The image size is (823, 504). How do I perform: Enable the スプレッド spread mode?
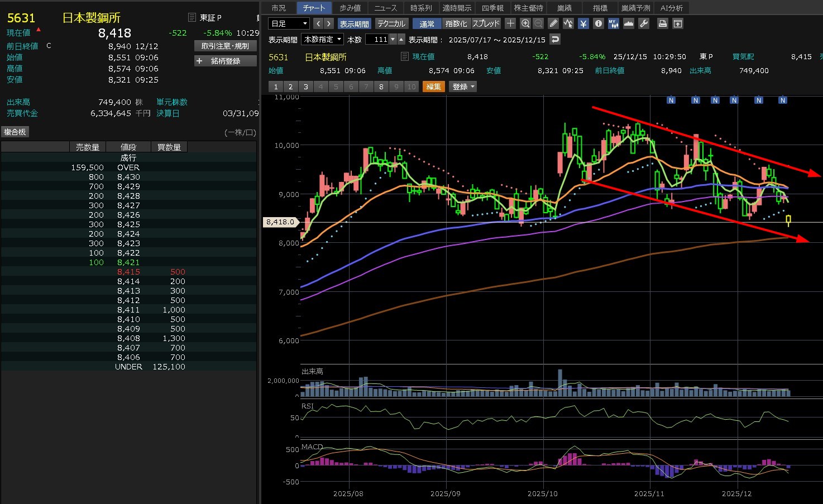[486, 23]
